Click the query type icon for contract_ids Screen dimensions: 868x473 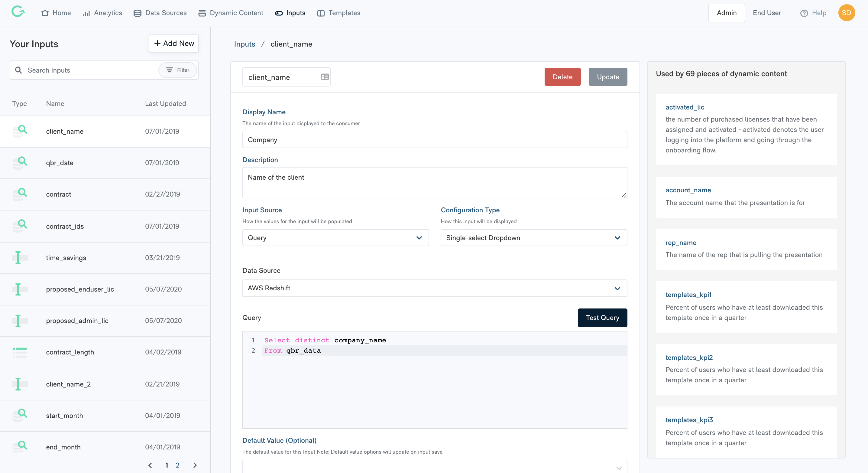(20, 226)
